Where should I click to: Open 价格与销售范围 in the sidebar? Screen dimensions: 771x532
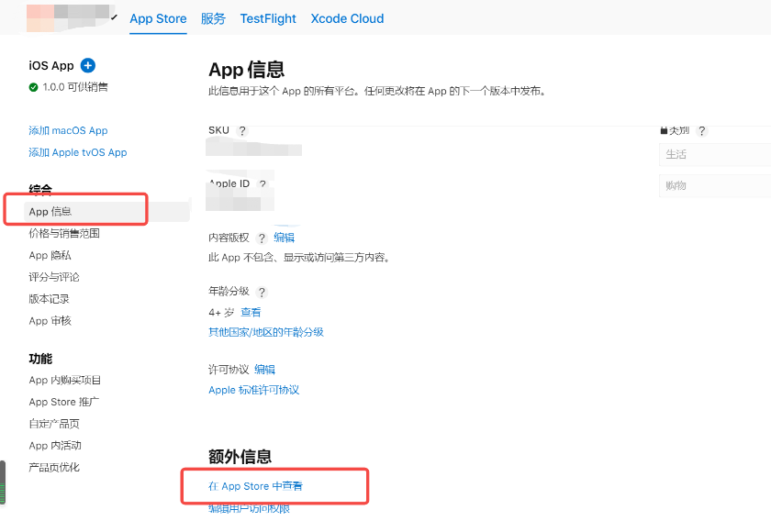(x=64, y=233)
